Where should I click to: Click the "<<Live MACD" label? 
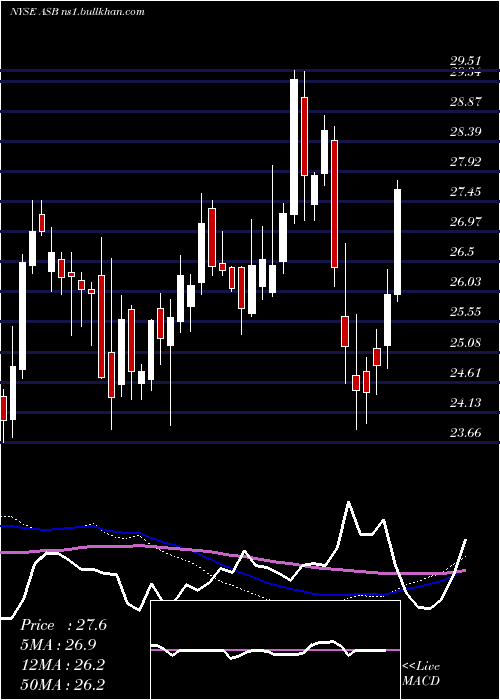coord(421,673)
